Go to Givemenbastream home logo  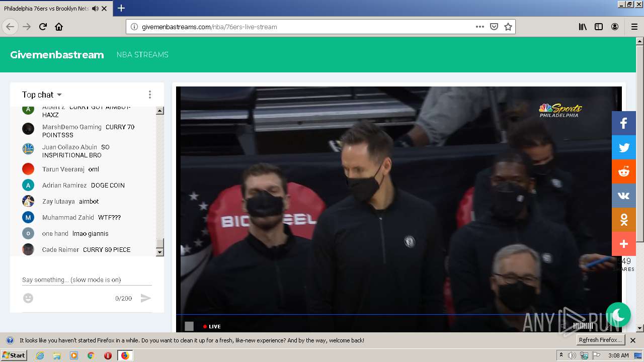[57, 55]
